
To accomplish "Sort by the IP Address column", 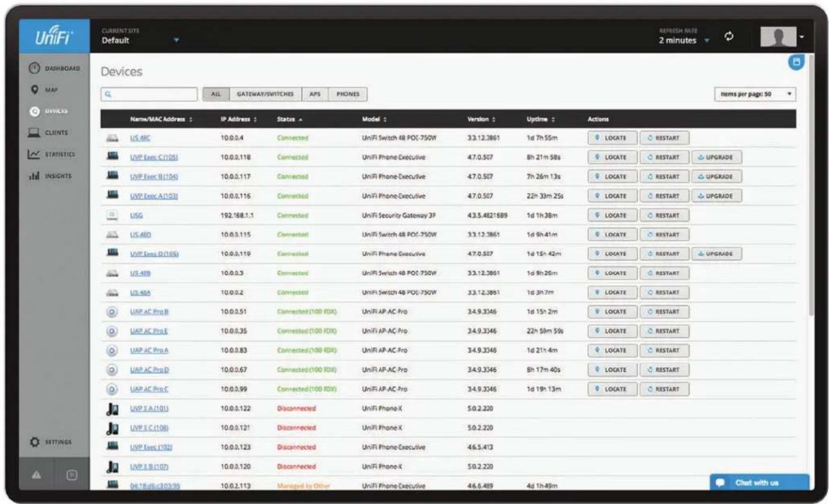I will click(240, 119).
